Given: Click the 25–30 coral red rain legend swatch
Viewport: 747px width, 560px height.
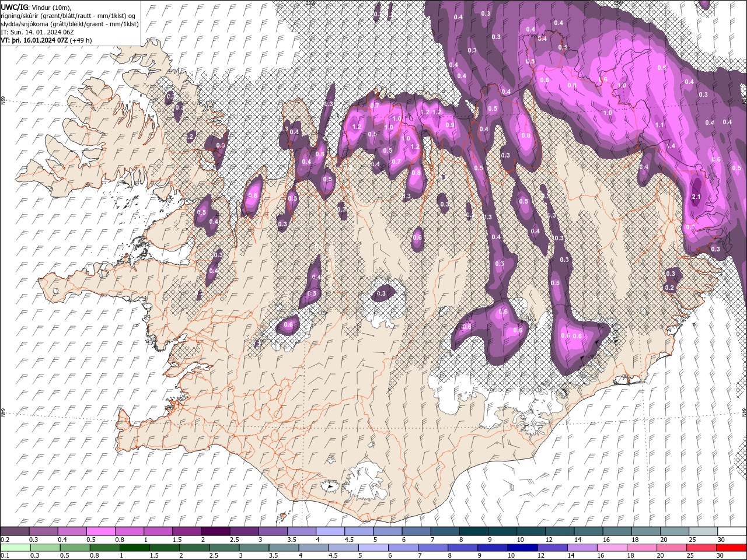Looking at the screenshot, I should tap(702, 548).
